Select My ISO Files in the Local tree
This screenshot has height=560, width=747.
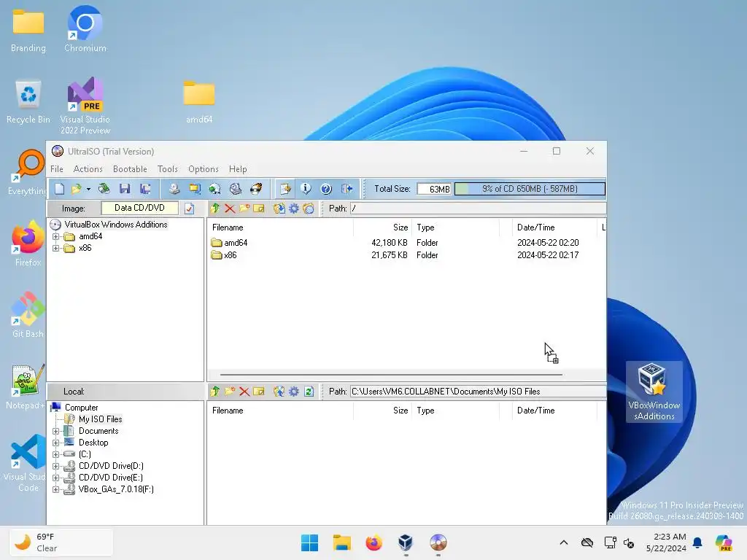pos(100,419)
